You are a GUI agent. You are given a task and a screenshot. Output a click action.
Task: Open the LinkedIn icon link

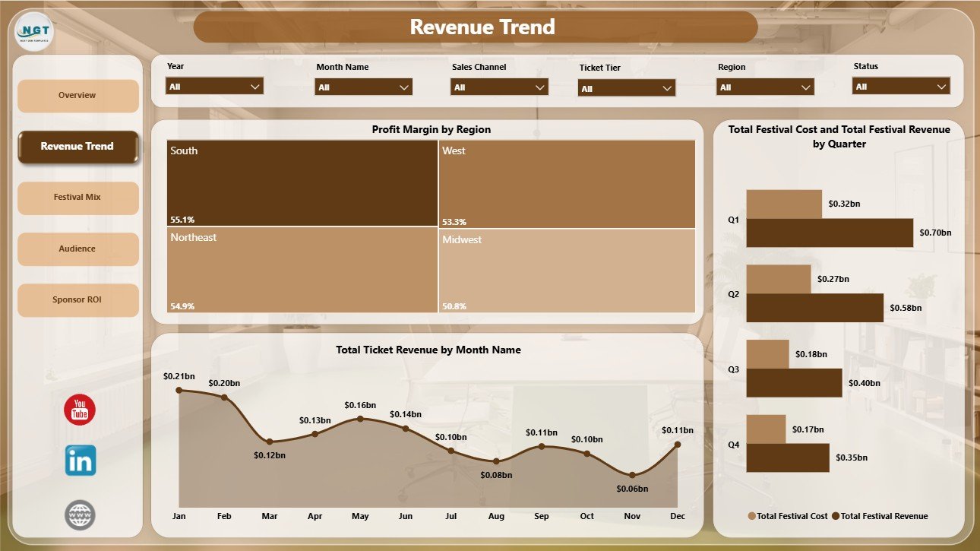[80, 461]
